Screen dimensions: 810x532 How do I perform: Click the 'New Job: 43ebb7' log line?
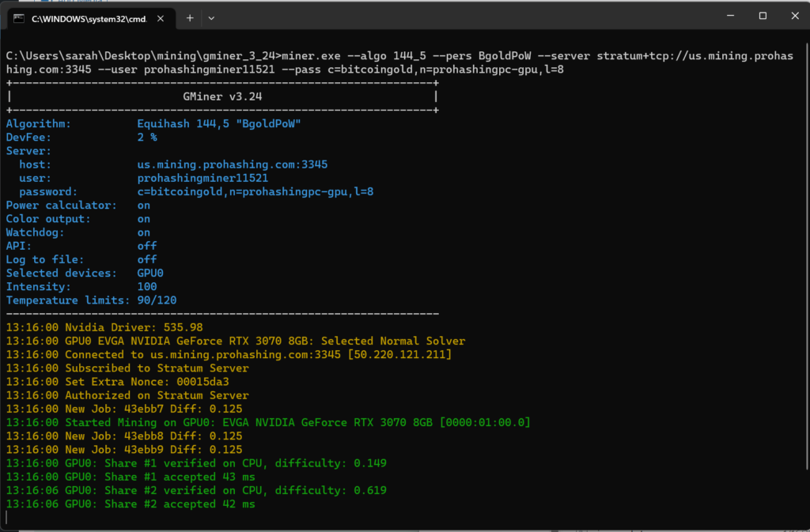[x=124, y=409]
